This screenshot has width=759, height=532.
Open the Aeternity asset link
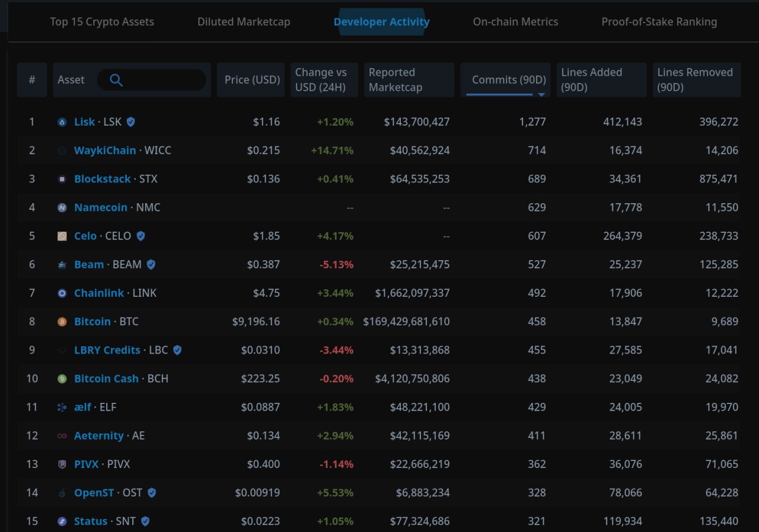[x=99, y=435]
